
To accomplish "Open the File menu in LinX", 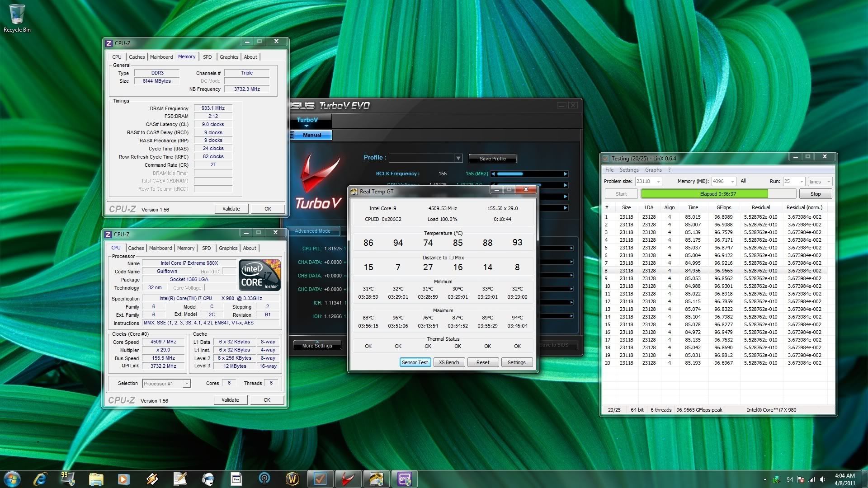I will pos(609,170).
